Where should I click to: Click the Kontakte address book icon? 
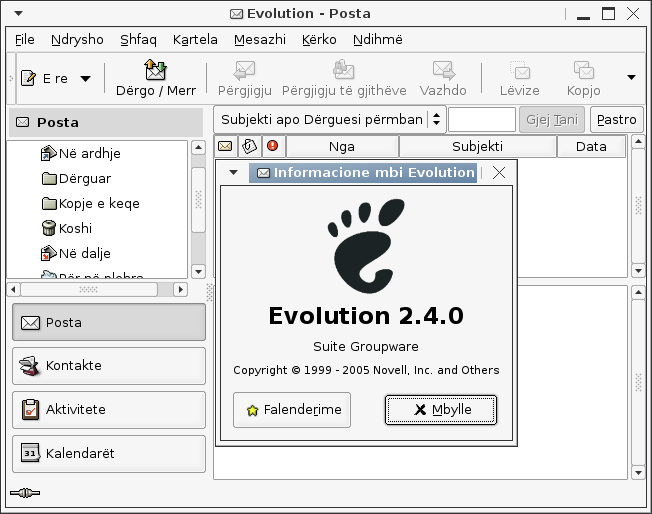pos(30,366)
